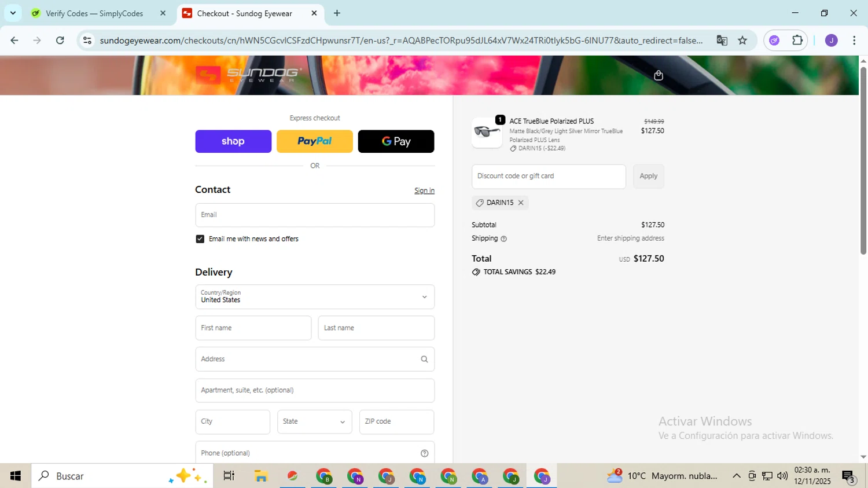Open the State dropdown

[314, 422]
